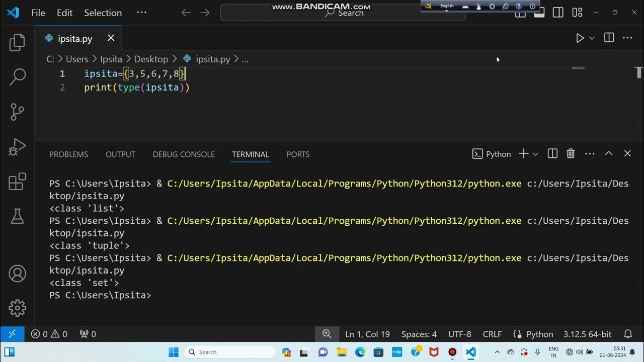Go forward with the right navigation arrow

pos(205,13)
